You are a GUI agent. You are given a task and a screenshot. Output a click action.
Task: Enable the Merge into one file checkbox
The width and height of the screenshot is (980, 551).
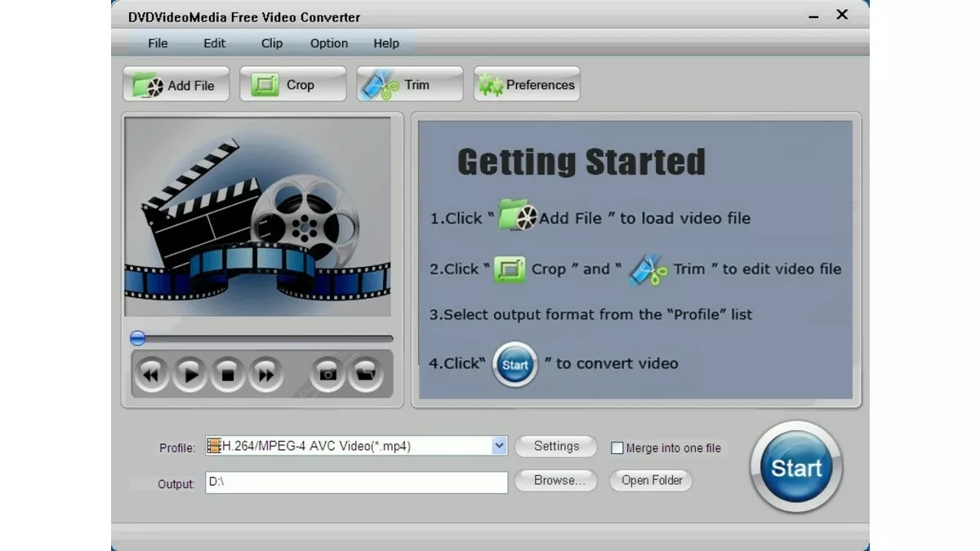click(x=618, y=448)
